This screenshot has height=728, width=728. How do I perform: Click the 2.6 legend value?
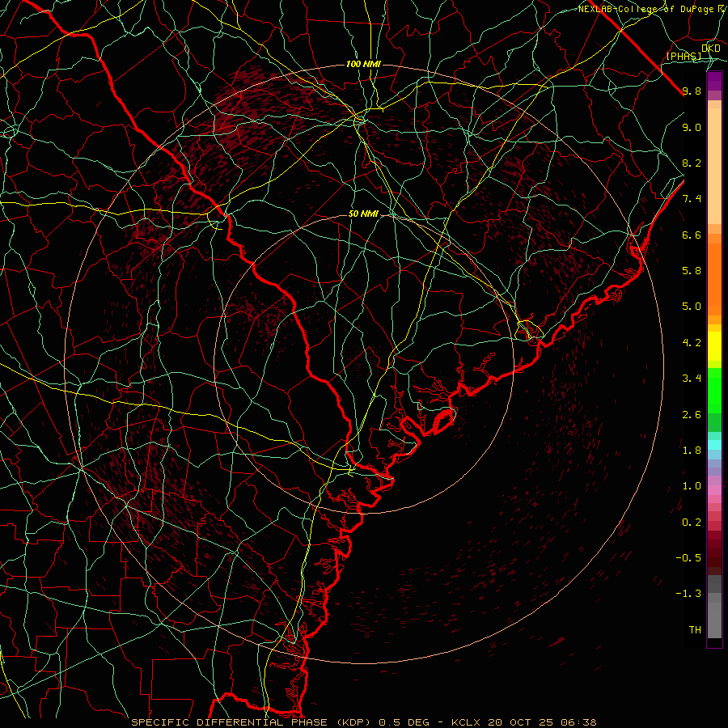coord(692,415)
